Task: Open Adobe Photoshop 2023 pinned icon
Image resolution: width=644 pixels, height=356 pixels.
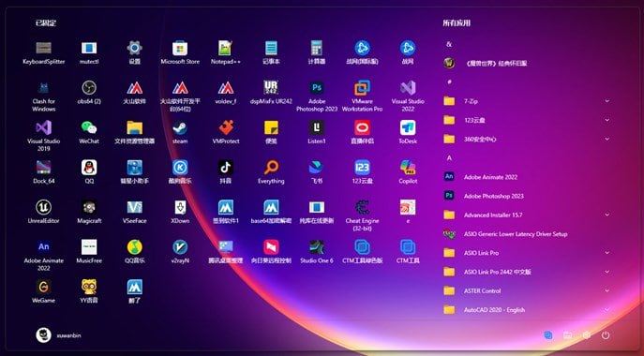Action: tap(317, 96)
